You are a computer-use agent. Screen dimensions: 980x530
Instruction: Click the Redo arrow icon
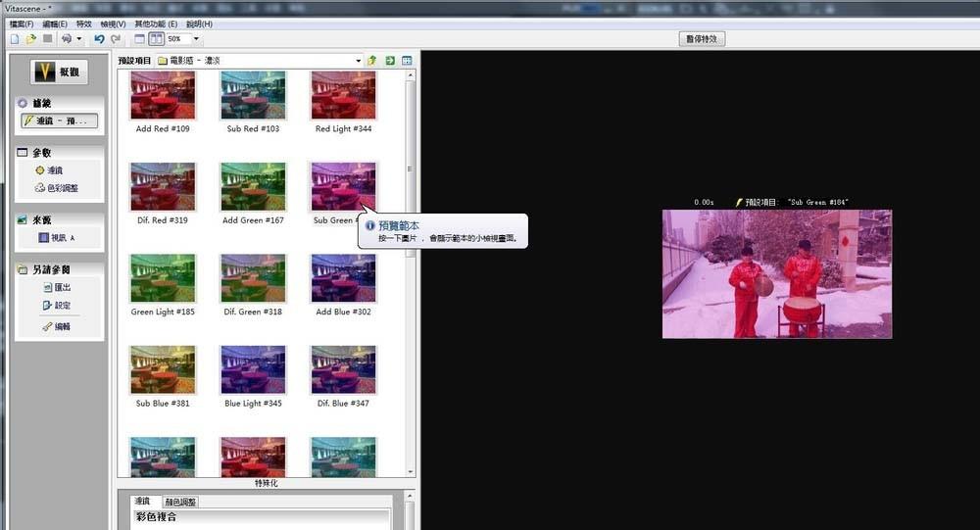pyautogui.click(x=116, y=39)
